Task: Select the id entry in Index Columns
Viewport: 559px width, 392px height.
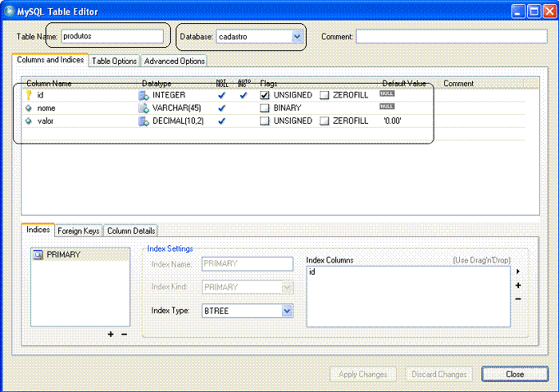Action: point(312,272)
